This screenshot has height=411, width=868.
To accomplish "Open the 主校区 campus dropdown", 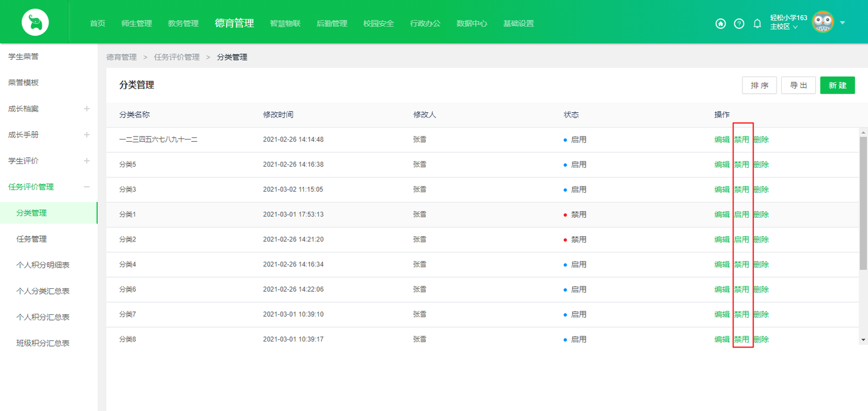I will point(784,27).
